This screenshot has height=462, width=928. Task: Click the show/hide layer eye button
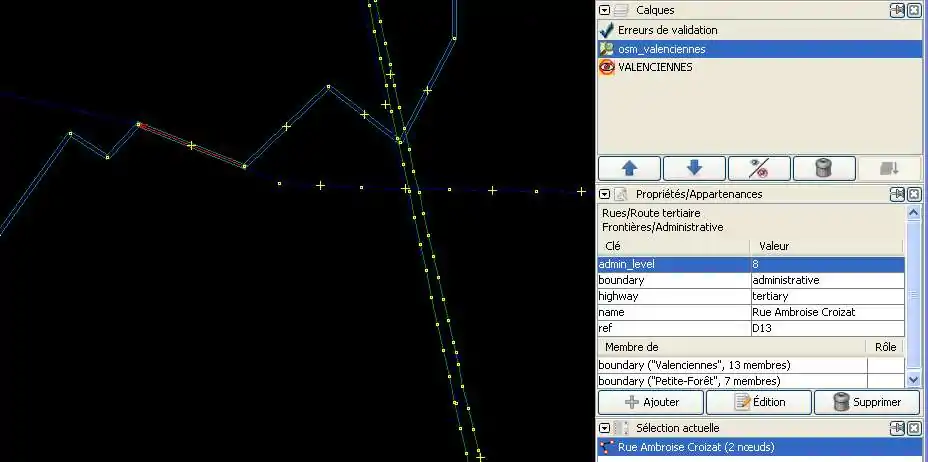759,168
